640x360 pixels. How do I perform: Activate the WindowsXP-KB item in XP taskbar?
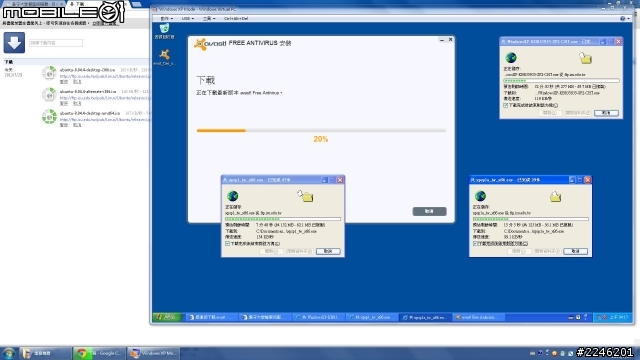[x=319, y=317]
